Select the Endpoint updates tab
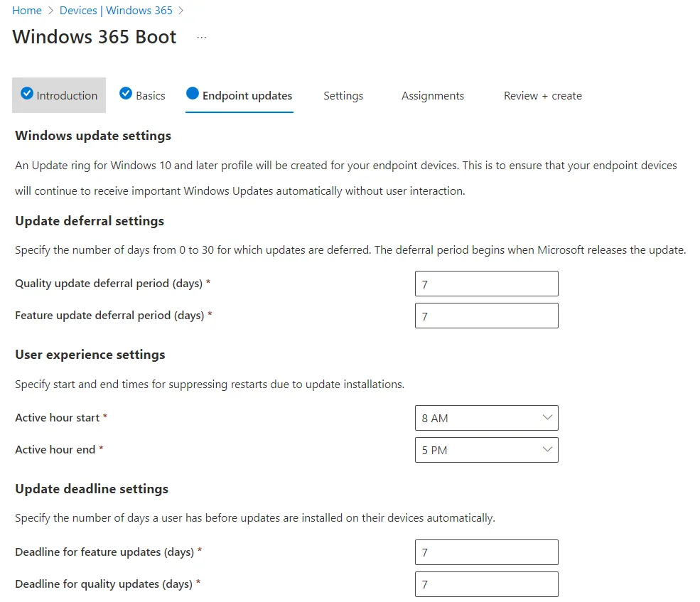700x602 pixels. point(247,96)
